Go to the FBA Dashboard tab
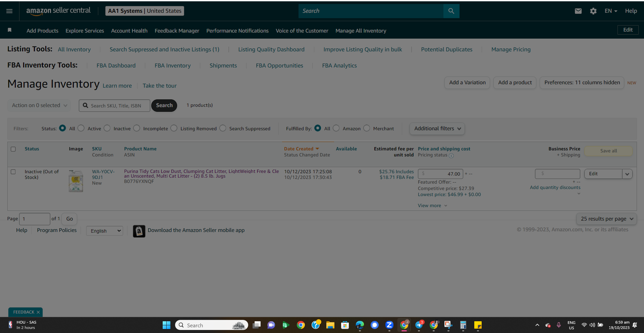The height and width of the screenshot is (333, 644). click(x=116, y=66)
